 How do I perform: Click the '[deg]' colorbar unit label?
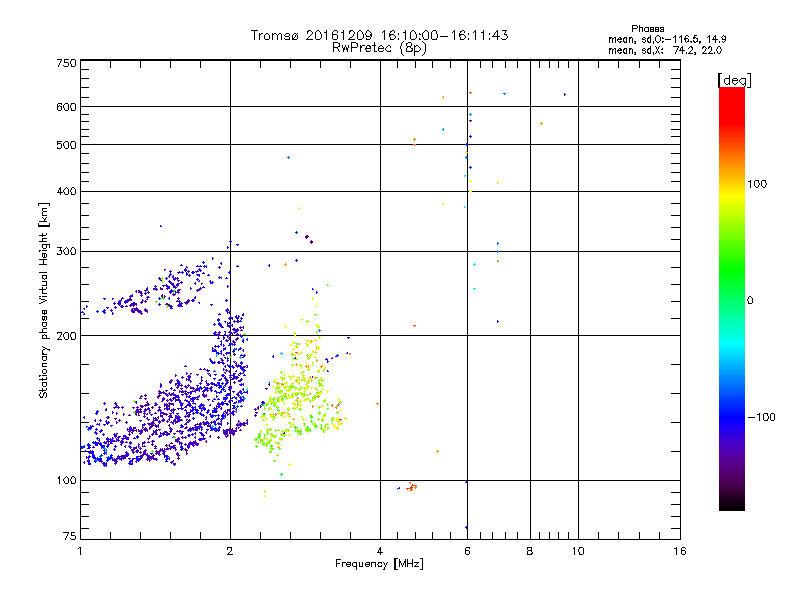(x=734, y=81)
